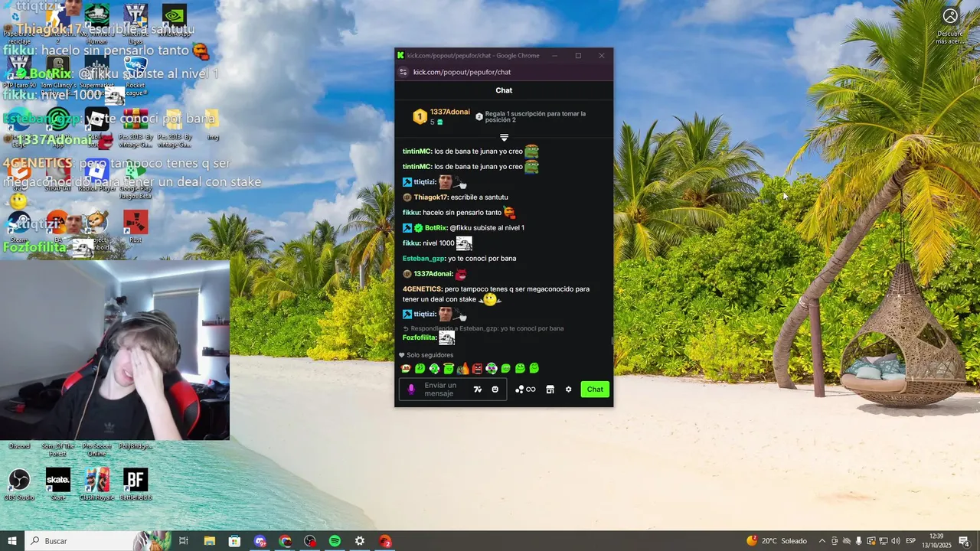The width and height of the screenshot is (980, 551).
Task: Open Task View on the taskbar
Action: point(184,541)
